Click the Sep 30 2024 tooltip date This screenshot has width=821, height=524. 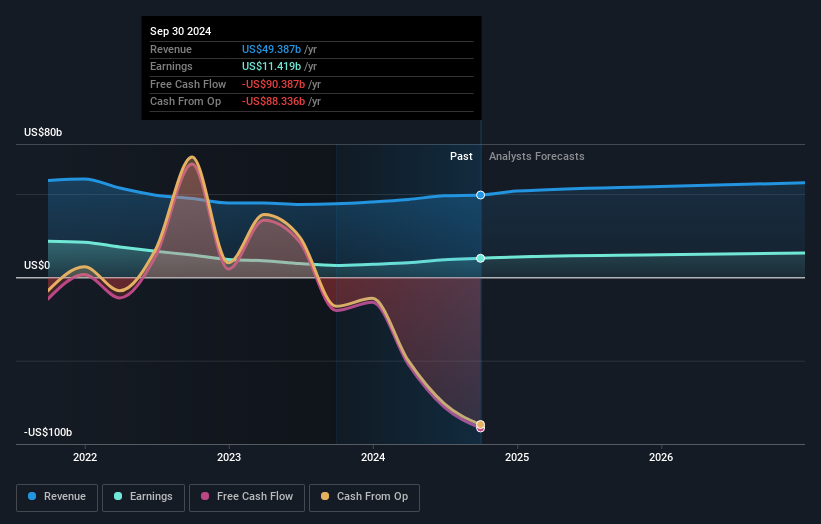coord(181,31)
